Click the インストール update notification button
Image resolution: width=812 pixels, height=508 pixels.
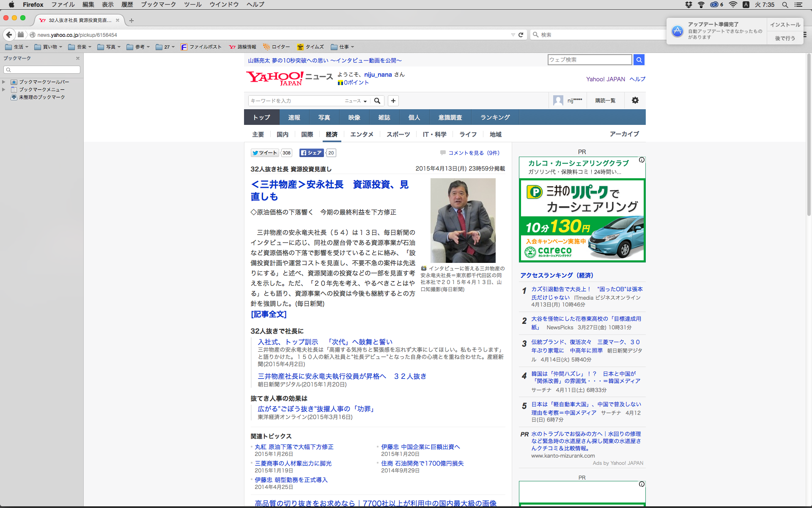point(785,25)
